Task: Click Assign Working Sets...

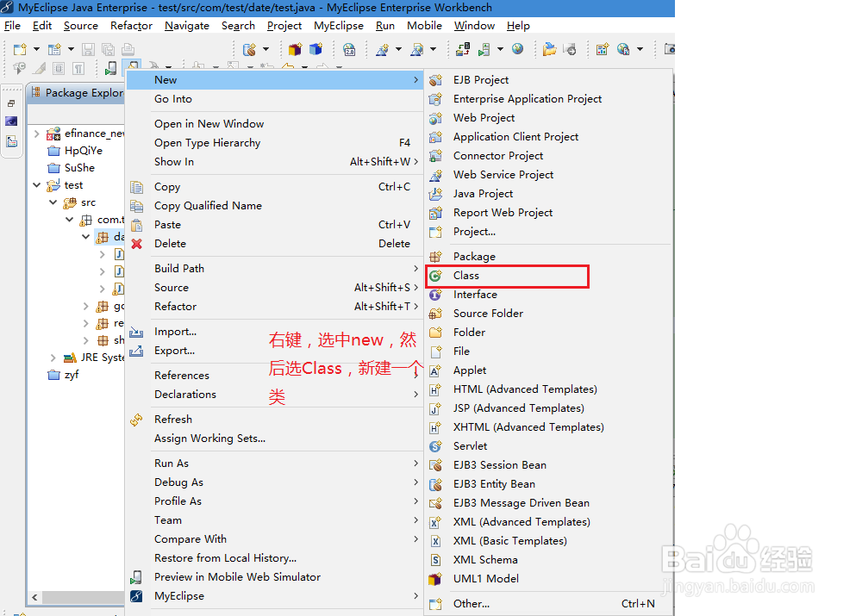Action: [275, 439]
